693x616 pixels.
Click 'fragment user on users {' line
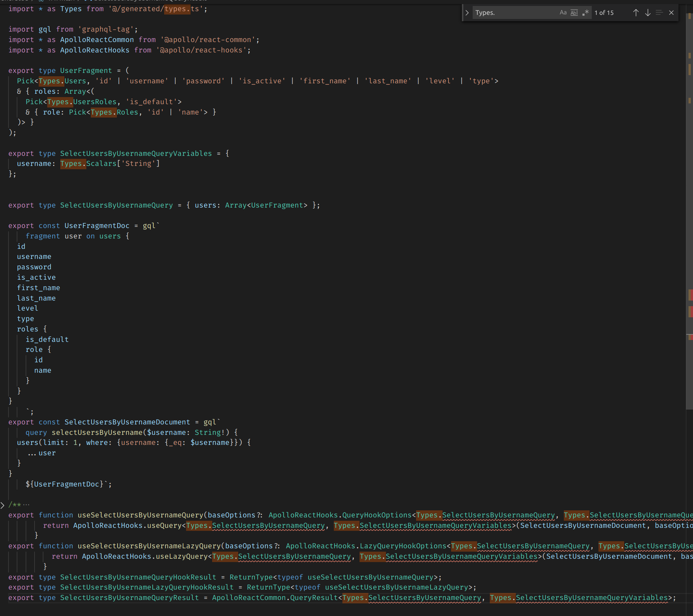77,236
